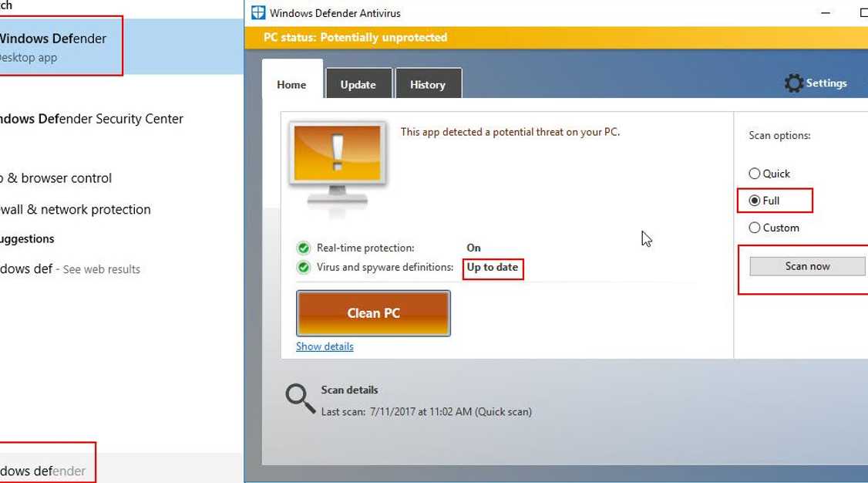This screenshot has height=483, width=868.
Task: Open the Settings gear in Windows Defender
Action: (x=793, y=83)
